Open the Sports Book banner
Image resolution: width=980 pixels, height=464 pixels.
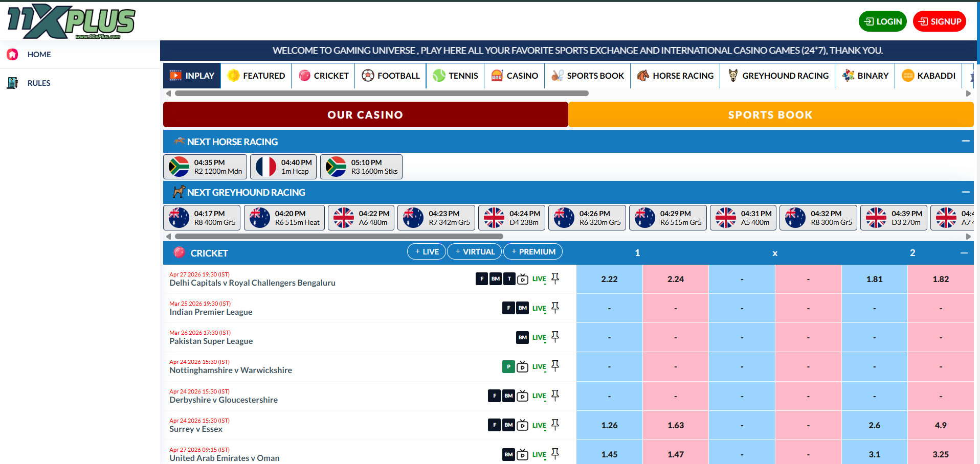[770, 114]
